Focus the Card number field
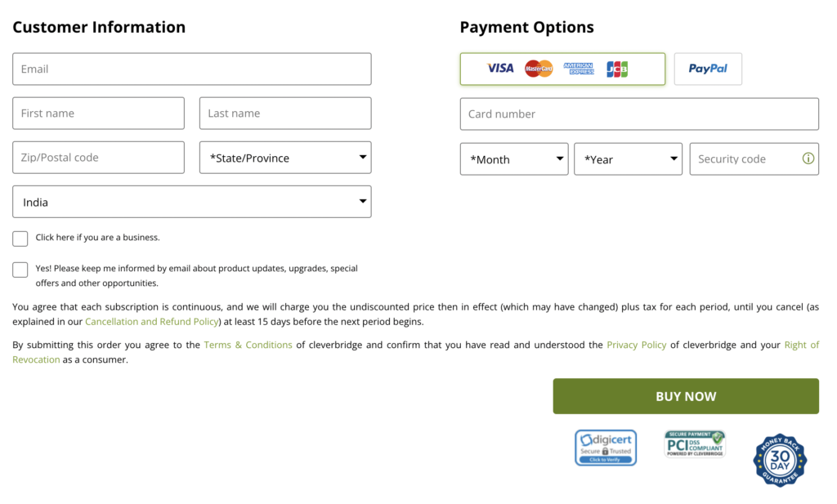 click(x=639, y=114)
